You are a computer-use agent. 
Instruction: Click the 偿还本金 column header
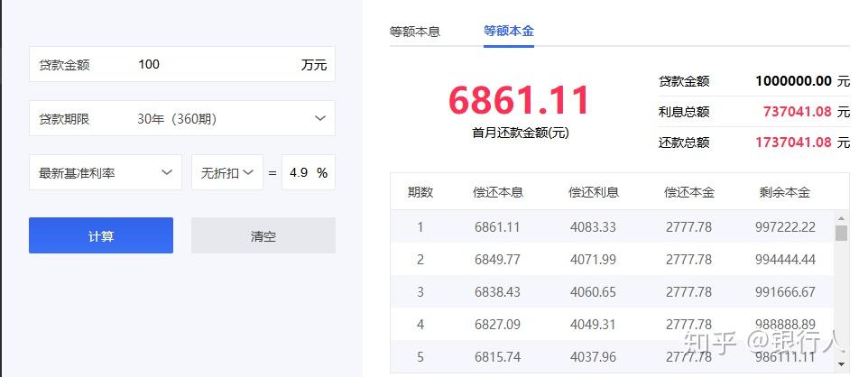pos(689,192)
